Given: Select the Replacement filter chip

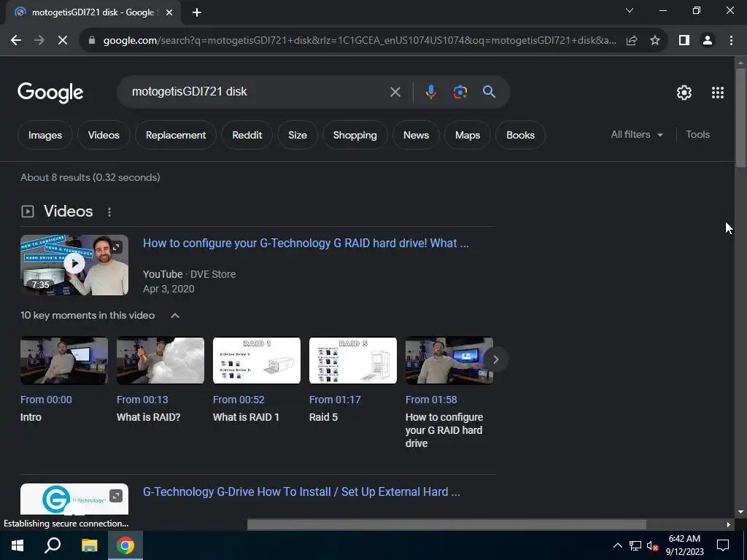Looking at the screenshot, I should [176, 135].
